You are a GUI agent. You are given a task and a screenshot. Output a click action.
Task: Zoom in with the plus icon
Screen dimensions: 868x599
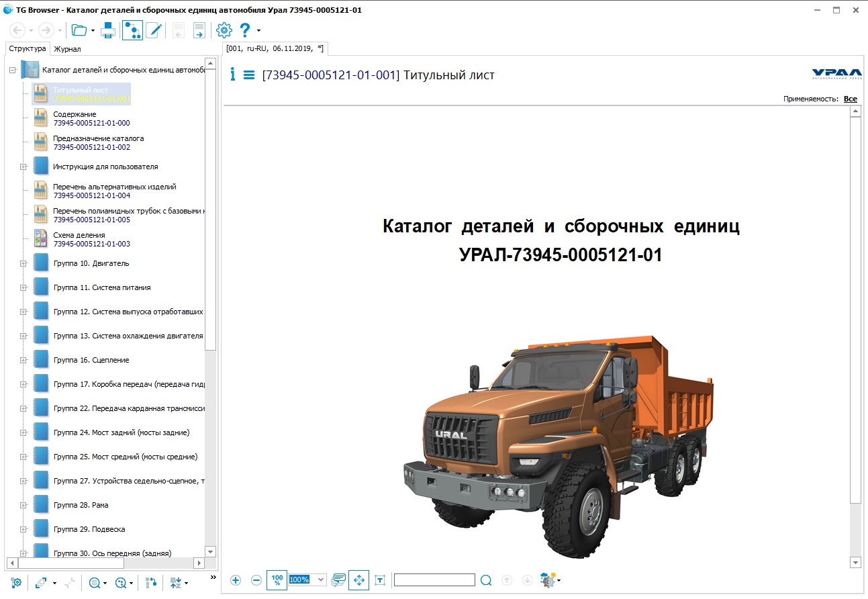click(x=236, y=580)
